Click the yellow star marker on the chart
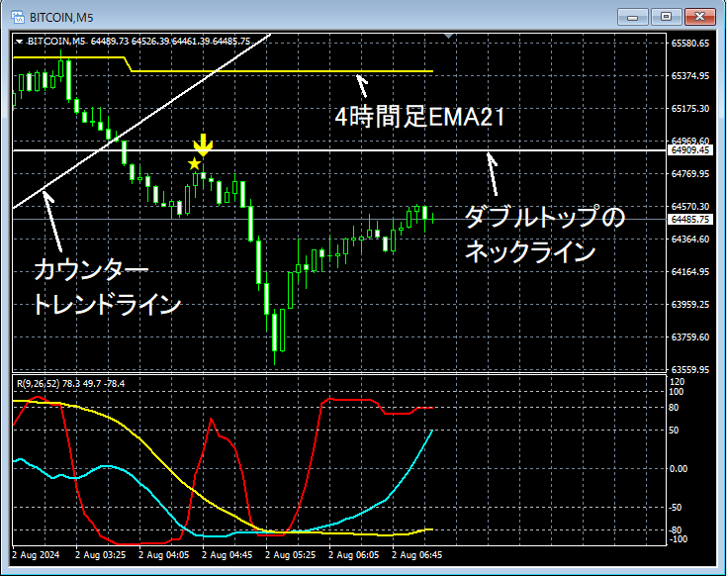The height and width of the screenshot is (576, 728). coord(194,163)
